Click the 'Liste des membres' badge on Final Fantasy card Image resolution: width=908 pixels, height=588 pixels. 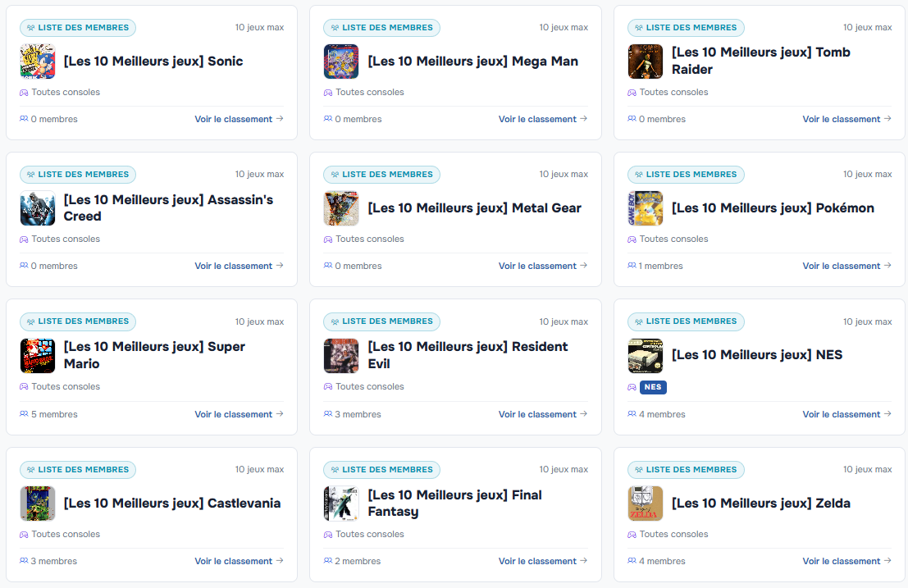[x=381, y=470]
